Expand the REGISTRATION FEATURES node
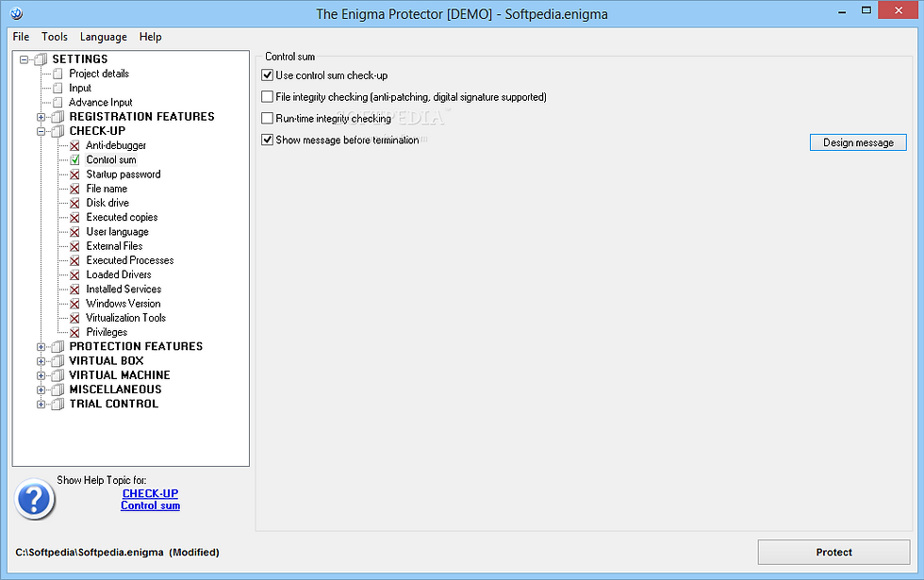The height and width of the screenshot is (580, 924). click(x=41, y=117)
